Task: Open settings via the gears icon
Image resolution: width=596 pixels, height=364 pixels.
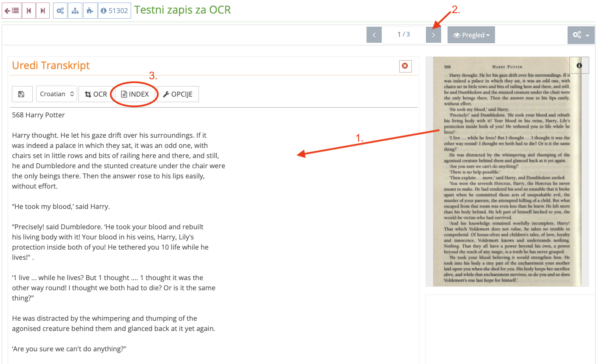Action: pos(60,10)
